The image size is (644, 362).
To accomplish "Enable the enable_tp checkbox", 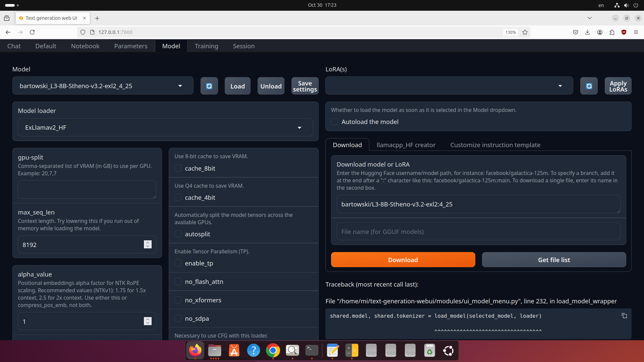I will pyautogui.click(x=178, y=263).
